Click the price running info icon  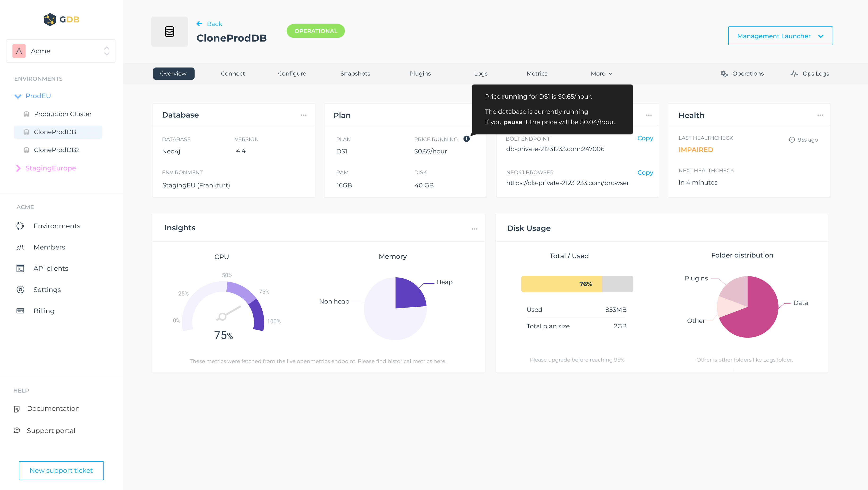point(466,139)
